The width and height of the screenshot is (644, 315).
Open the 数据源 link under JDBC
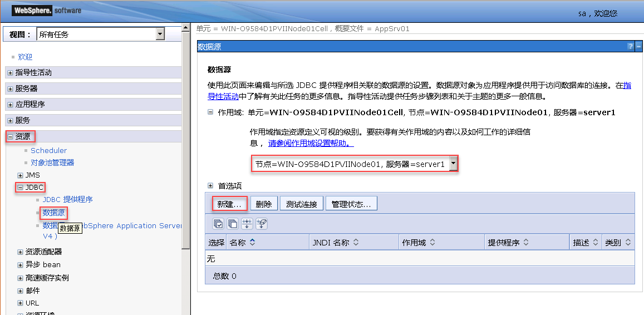[x=53, y=213]
